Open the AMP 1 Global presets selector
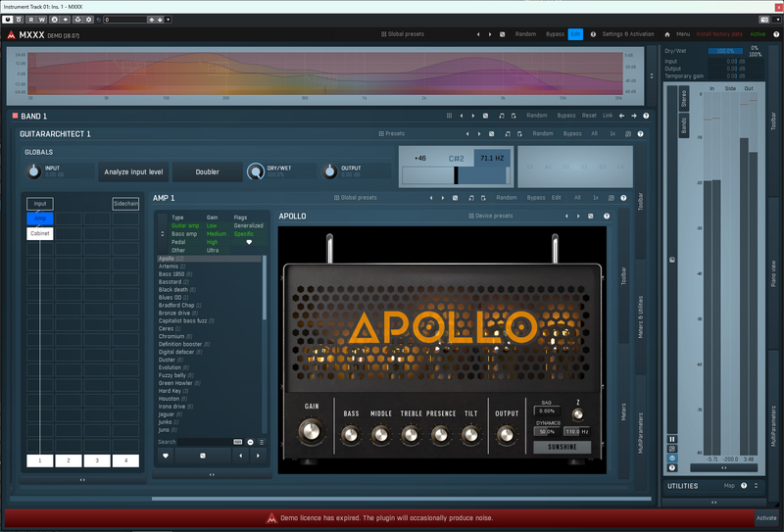Image resolution: width=784 pixels, height=532 pixels. [356, 198]
